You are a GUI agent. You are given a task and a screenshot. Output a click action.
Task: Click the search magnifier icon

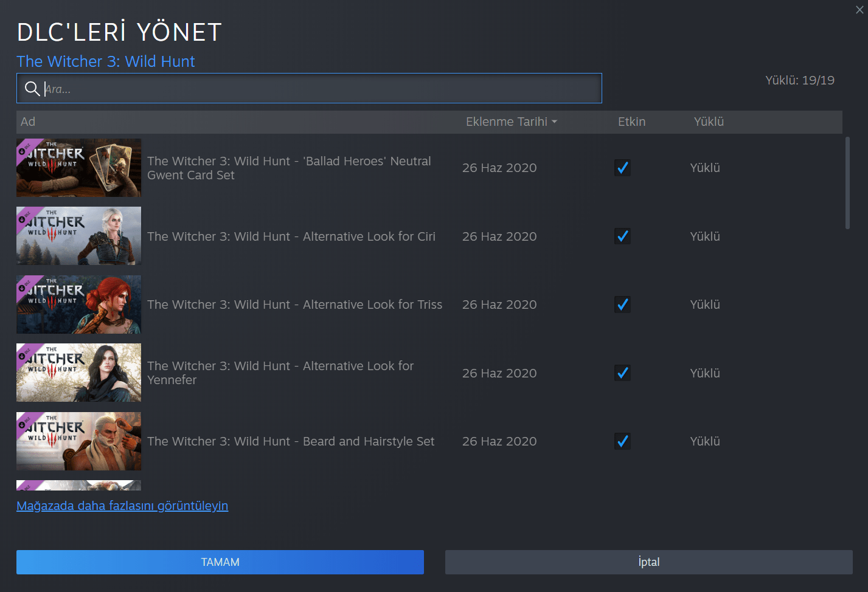(32, 89)
